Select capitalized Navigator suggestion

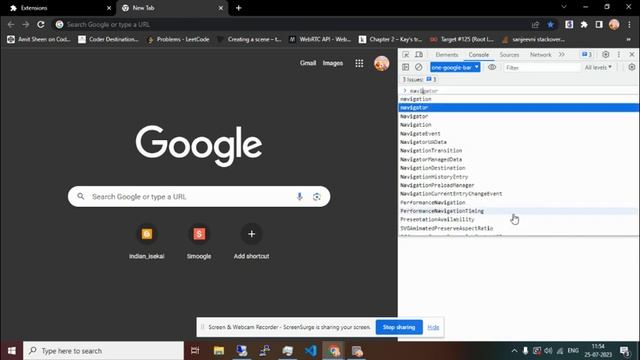[x=518, y=116]
